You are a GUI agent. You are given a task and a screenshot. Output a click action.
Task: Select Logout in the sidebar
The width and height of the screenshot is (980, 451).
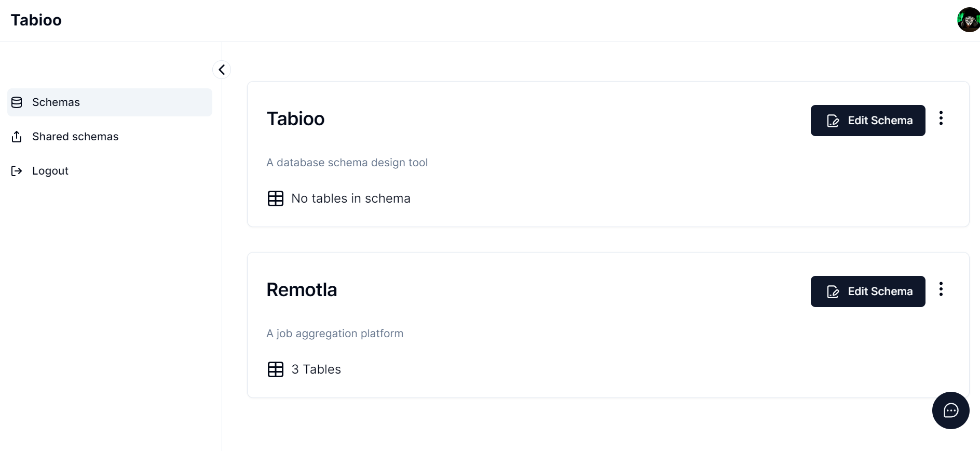[x=110, y=171]
